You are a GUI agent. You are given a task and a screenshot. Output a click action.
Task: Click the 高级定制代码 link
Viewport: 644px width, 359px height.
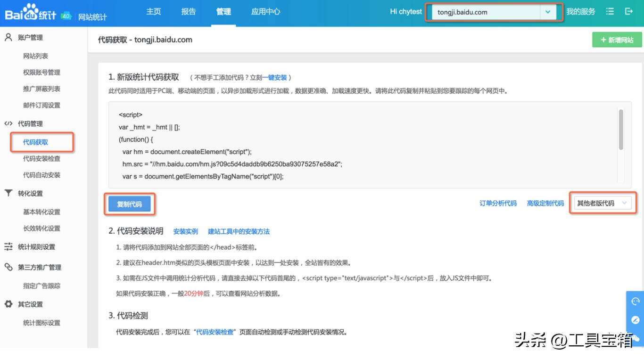click(x=545, y=204)
